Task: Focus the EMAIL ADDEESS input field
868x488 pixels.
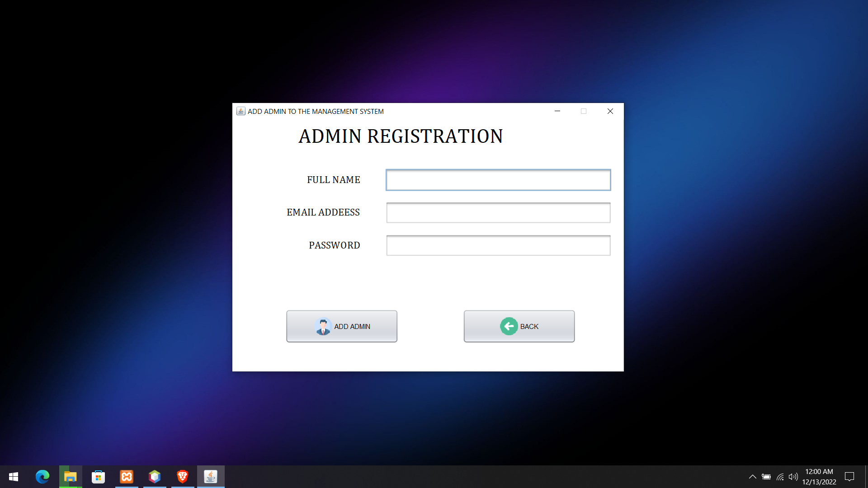Action: pyautogui.click(x=498, y=213)
